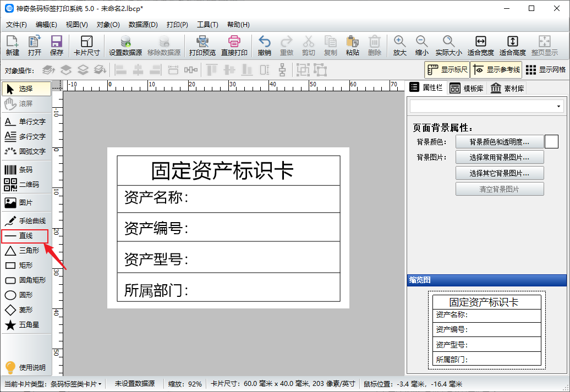Paste using the 粘贴 icon
The image size is (570, 392).
[352, 46]
